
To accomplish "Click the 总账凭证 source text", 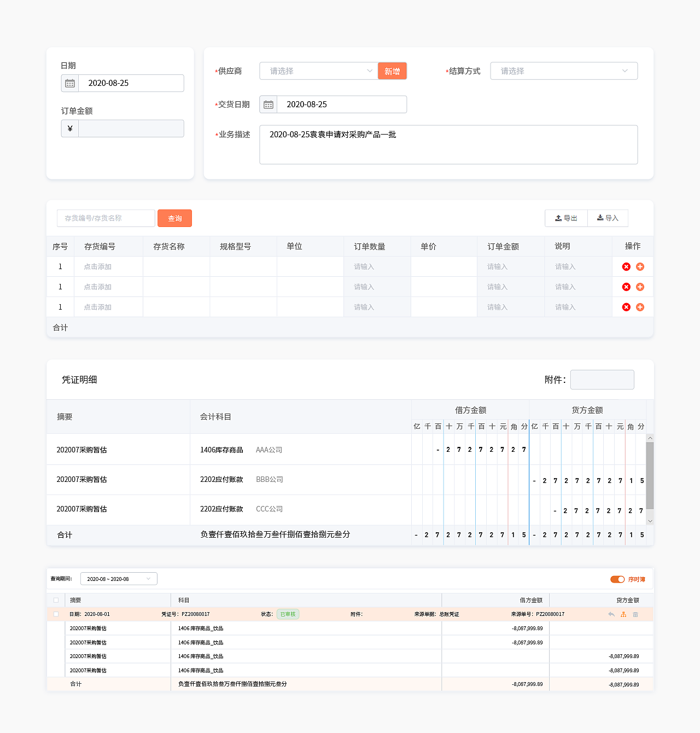I will tap(450, 614).
